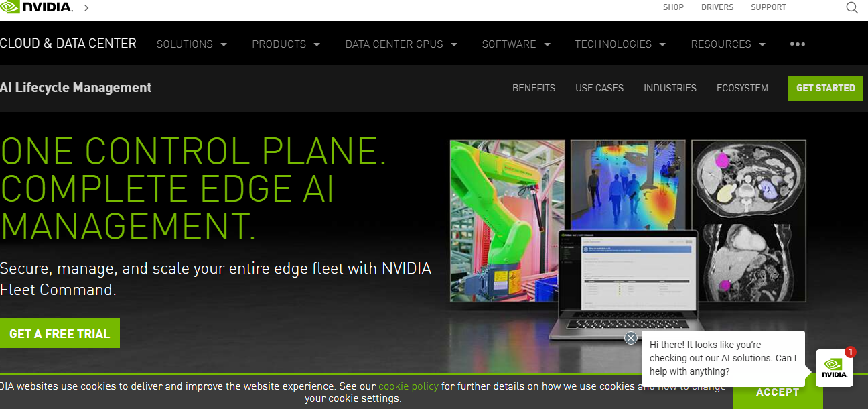The height and width of the screenshot is (409, 868).
Task: Go to the Shop link
Action: pyautogui.click(x=673, y=7)
